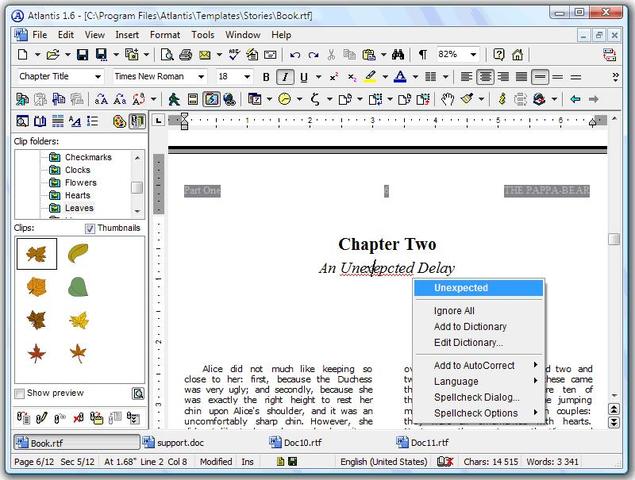Screen dimensions: 635x480
Task: Toggle Underline formatting
Action: pyautogui.click(x=304, y=77)
